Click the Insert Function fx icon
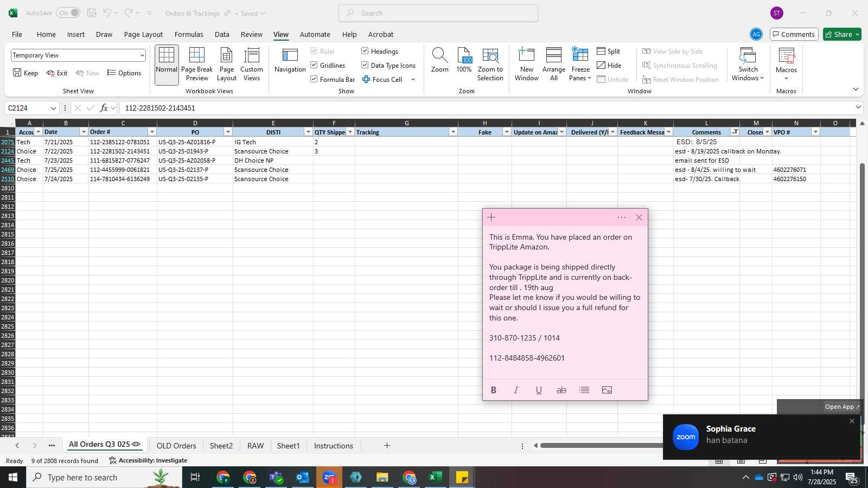The width and height of the screenshot is (868, 488). 104,108
